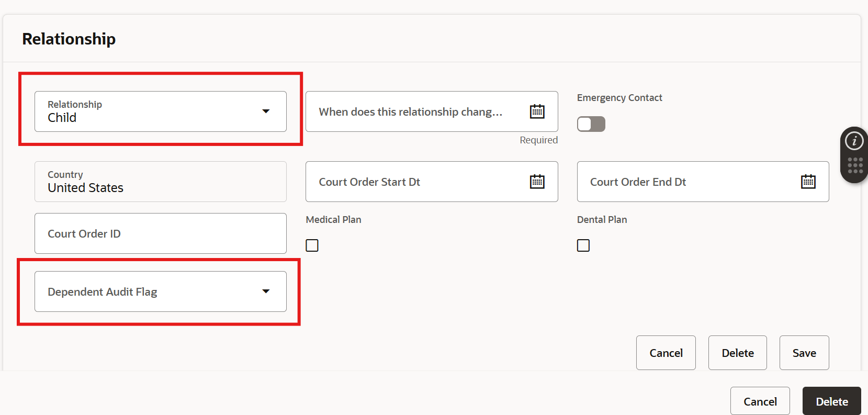
Task: Click the Dental Plan label
Action: [x=602, y=220]
